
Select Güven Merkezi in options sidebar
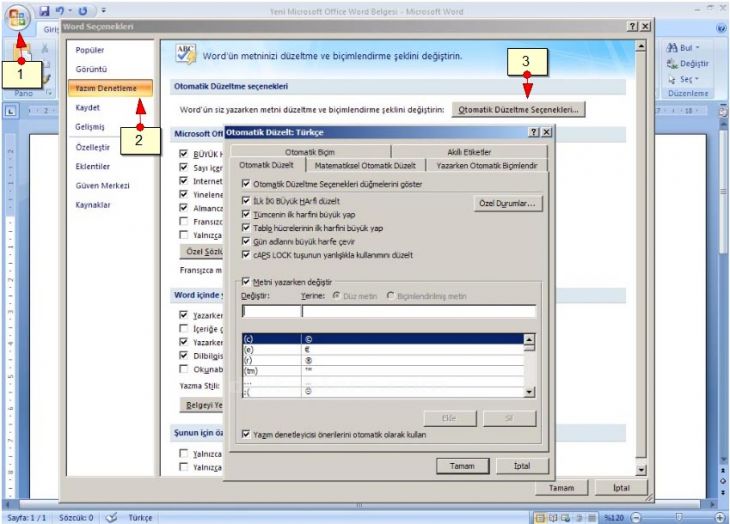(102, 186)
